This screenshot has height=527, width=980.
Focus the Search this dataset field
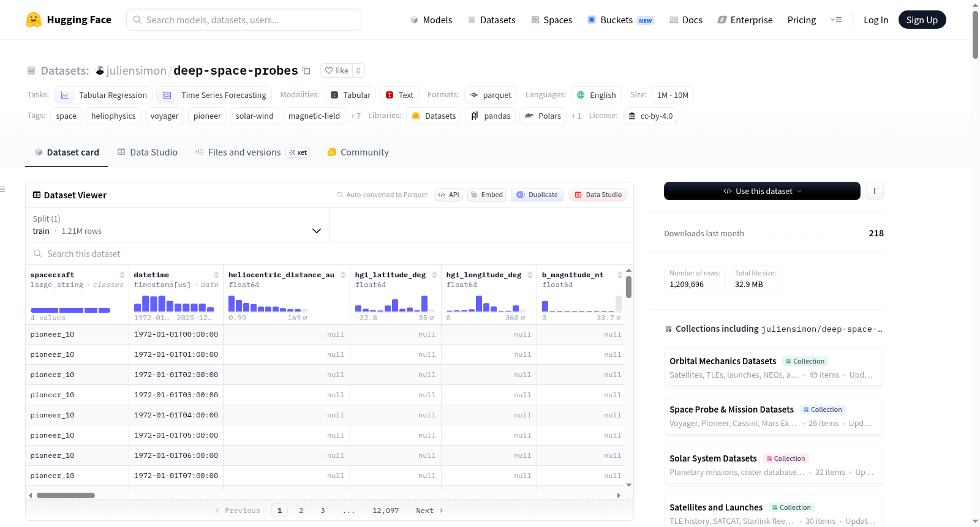pos(330,253)
